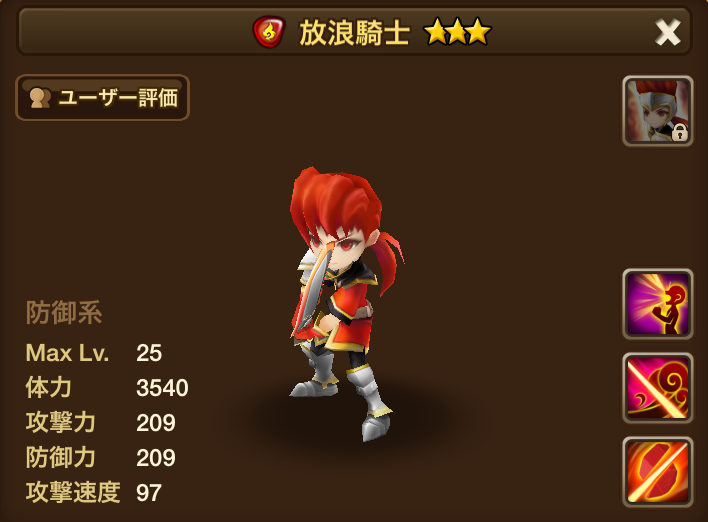The height and width of the screenshot is (522, 708).
Task: Select the cloud slash skill icon
Action: pyautogui.click(x=657, y=388)
